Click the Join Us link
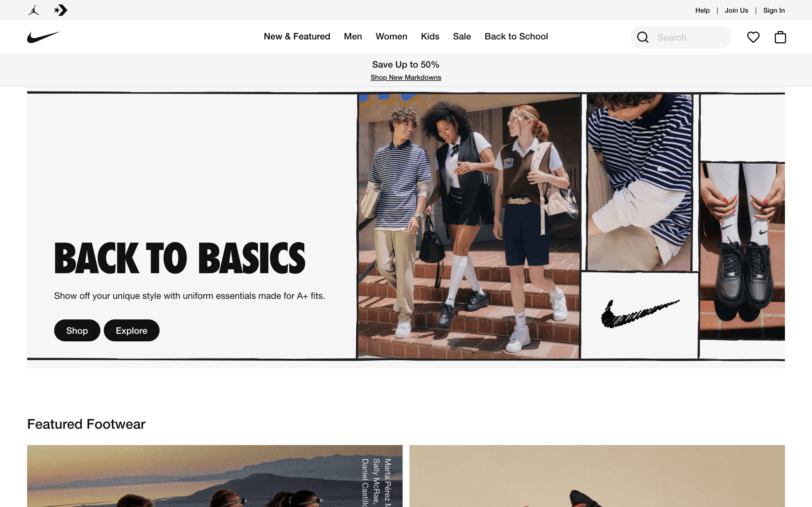 tap(736, 10)
